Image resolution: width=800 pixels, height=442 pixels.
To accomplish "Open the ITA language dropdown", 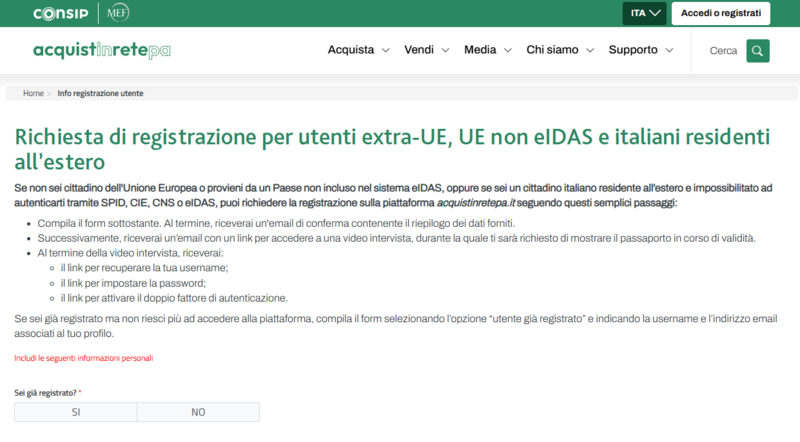I will (644, 13).
